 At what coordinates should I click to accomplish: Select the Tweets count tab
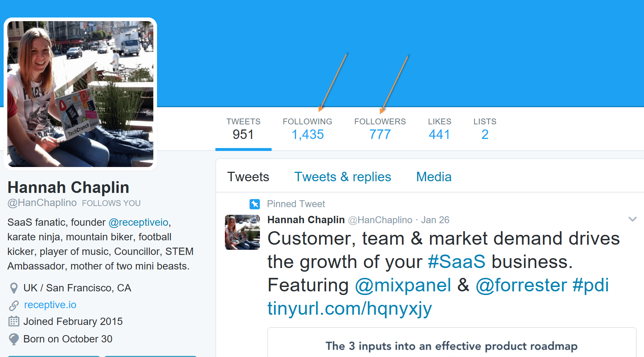click(x=243, y=129)
